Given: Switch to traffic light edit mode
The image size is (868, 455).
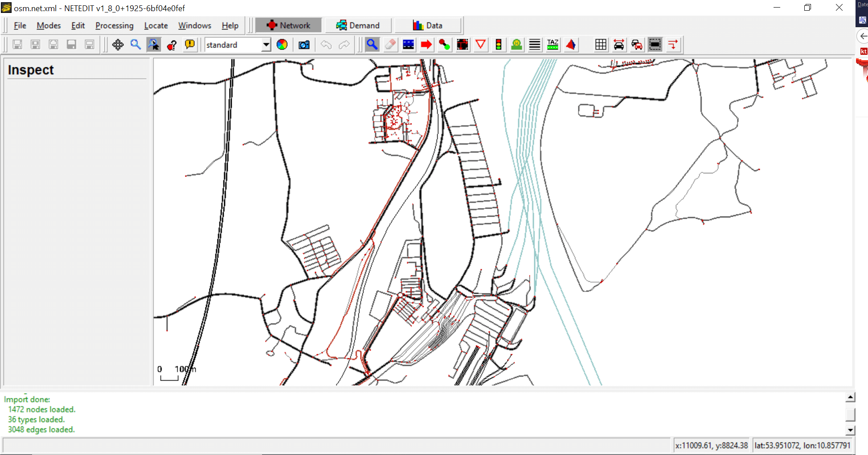Looking at the screenshot, I should pyautogui.click(x=499, y=45).
